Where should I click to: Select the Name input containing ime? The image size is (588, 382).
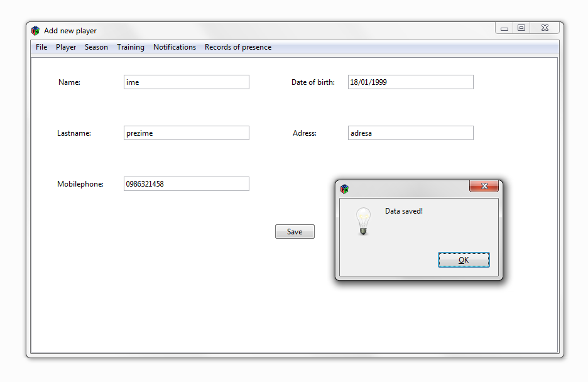[186, 82]
